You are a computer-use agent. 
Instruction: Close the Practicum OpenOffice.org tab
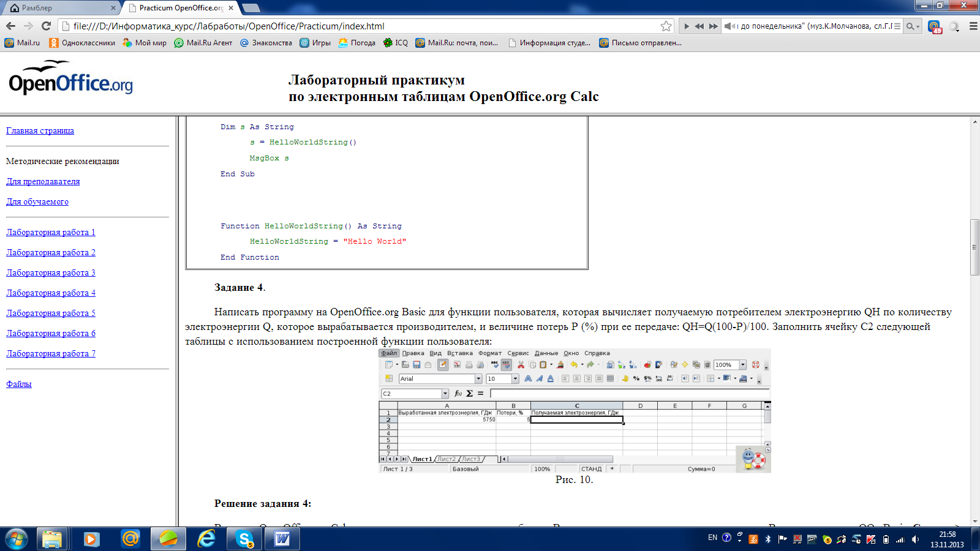tap(231, 8)
